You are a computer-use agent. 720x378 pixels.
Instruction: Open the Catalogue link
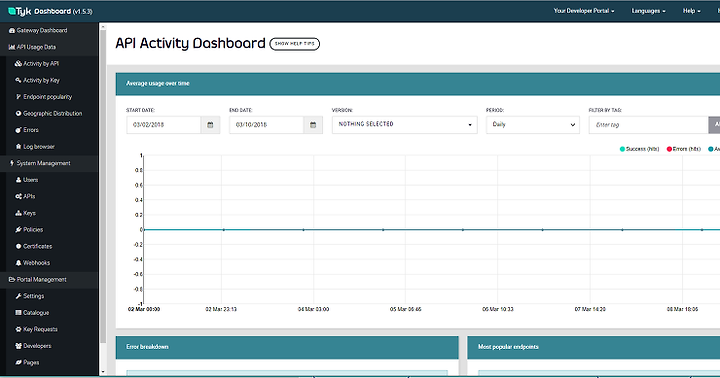click(36, 313)
